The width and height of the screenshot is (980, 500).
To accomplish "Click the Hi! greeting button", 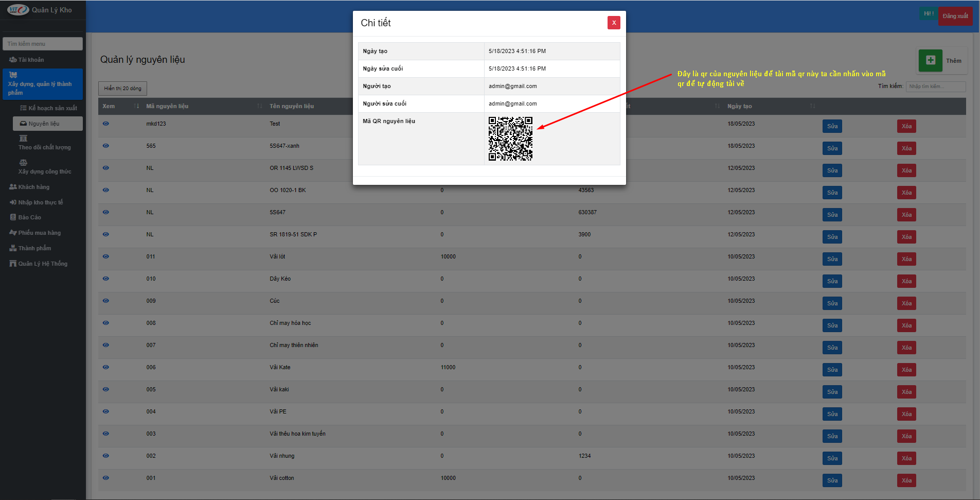I will pyautogui.click(x=929, y=14).
